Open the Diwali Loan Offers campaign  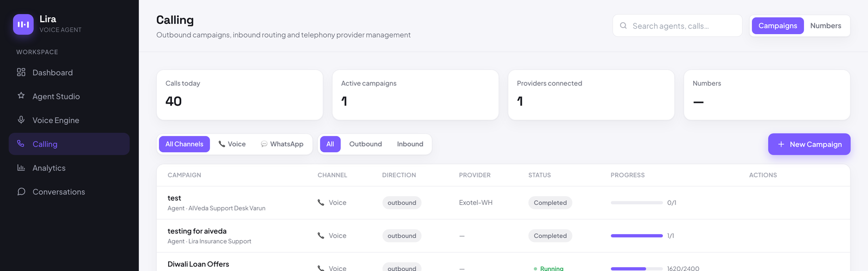(x=199, y=264)
